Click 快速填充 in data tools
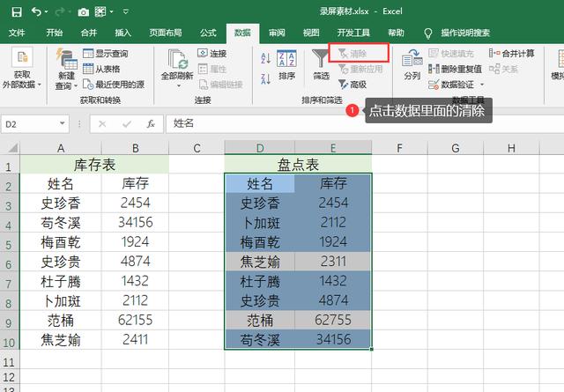The image size is (564, 392). pyautogui.click(x=451, y=54)
